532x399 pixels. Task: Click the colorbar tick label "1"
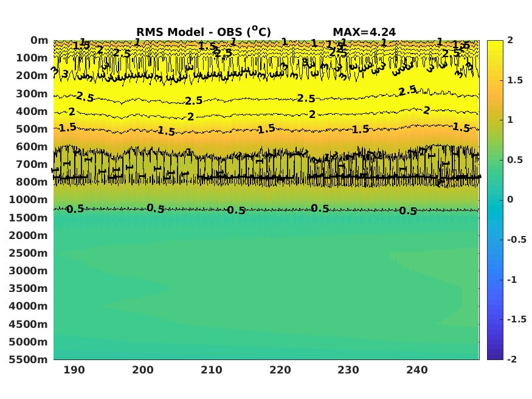coord(510,120)
